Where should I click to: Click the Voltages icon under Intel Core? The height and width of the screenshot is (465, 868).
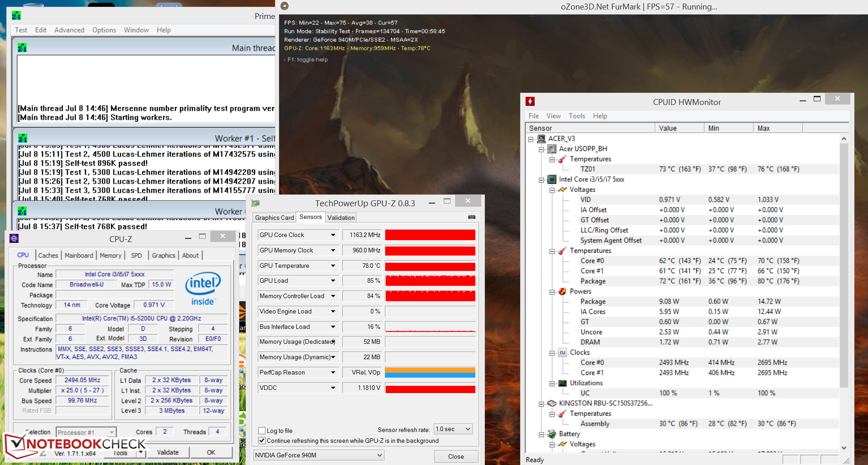pos(563,190)
